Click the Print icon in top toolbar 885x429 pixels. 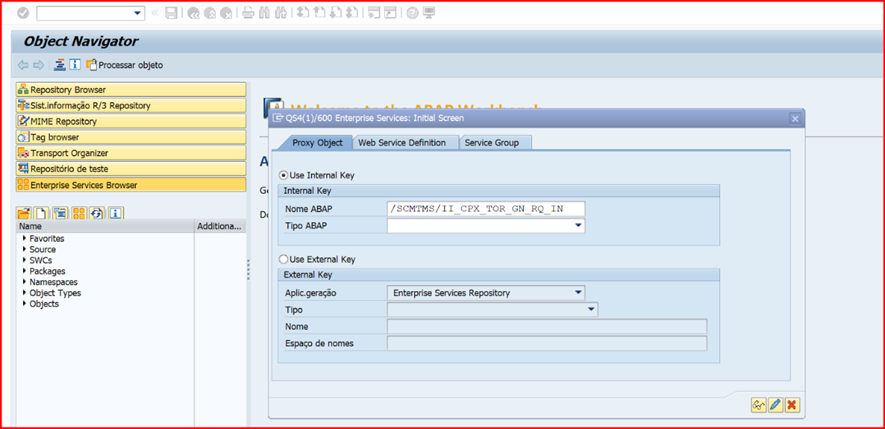tap(248, 13)
